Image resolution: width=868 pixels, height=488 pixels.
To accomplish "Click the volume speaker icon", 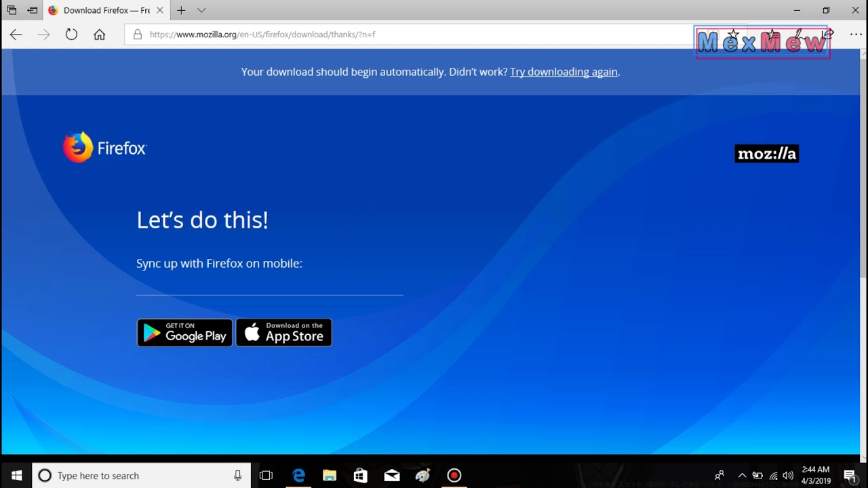I will [x=788, y=476].
